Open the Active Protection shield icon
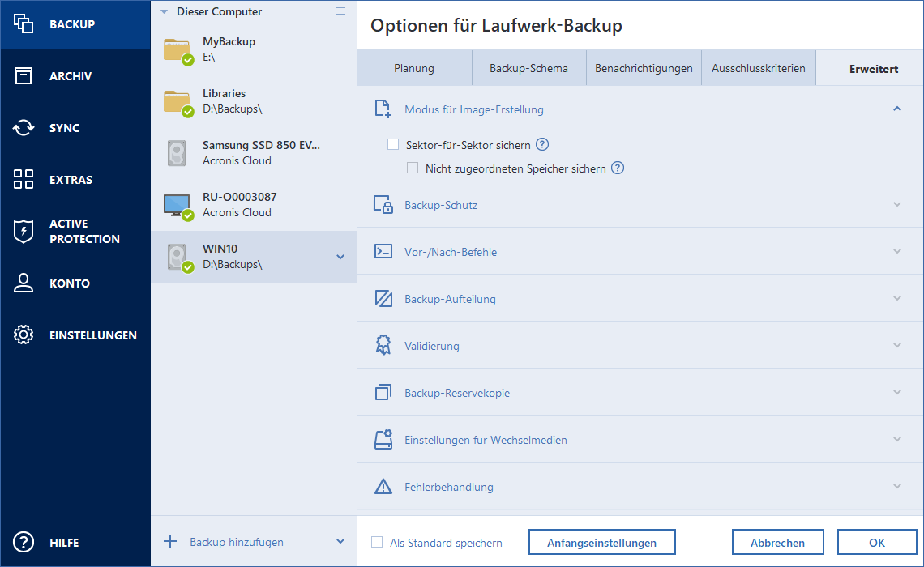 click(24, 232)
